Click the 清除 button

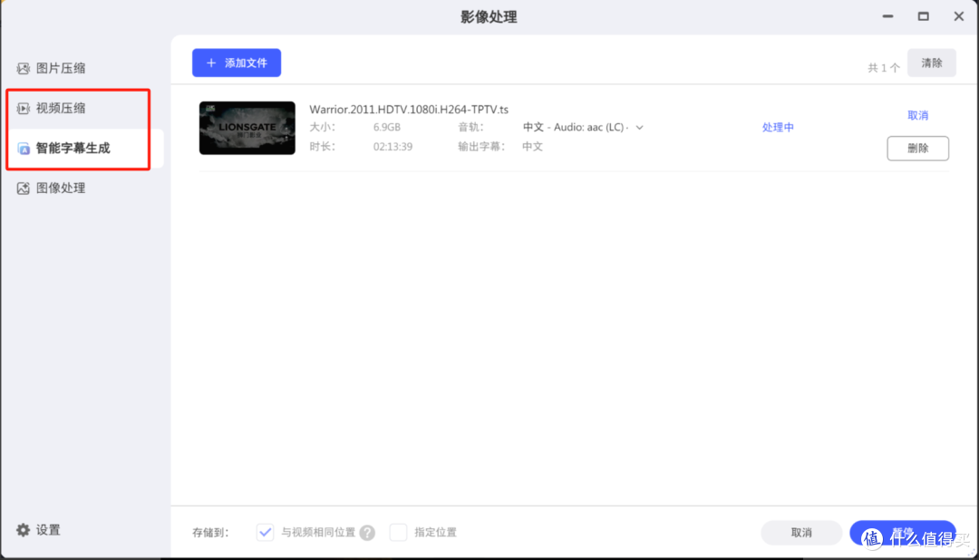[932, 63]
